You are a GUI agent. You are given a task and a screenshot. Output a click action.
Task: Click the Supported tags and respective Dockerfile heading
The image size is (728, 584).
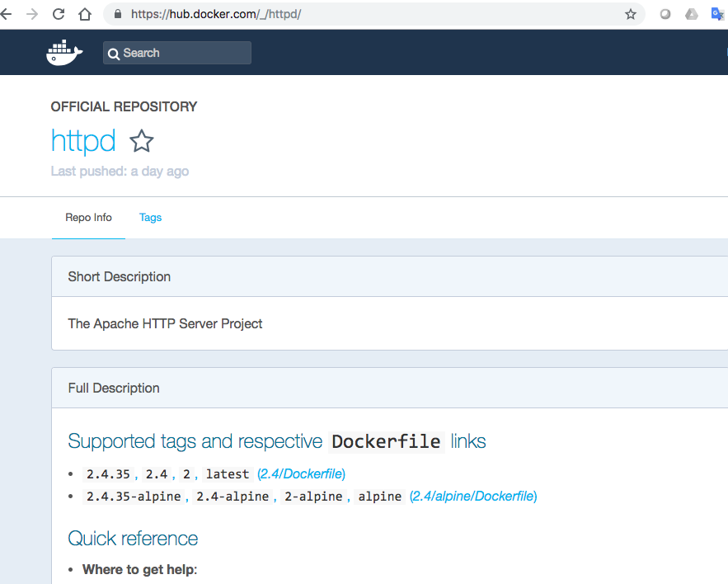(277, 442)
